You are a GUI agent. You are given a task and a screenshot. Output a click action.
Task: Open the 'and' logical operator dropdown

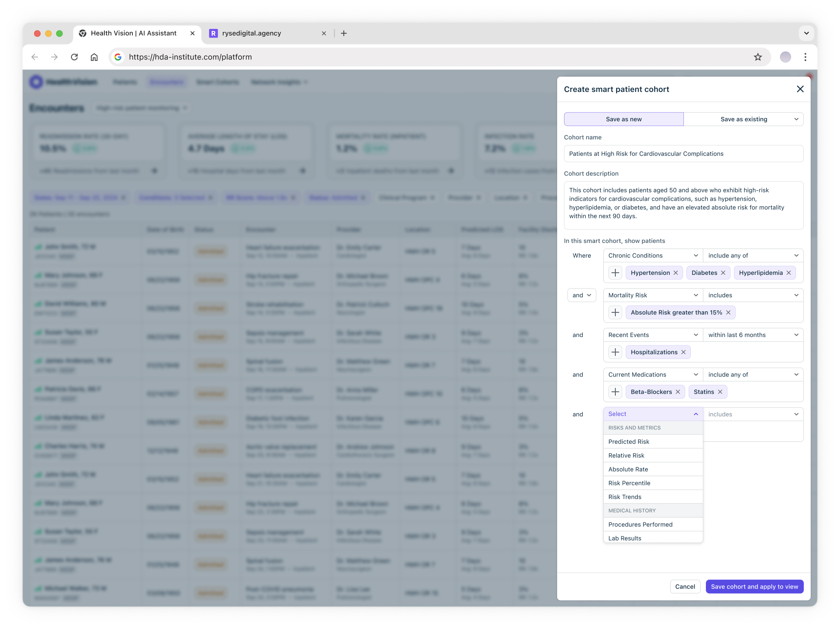click(x=582, y=296)
